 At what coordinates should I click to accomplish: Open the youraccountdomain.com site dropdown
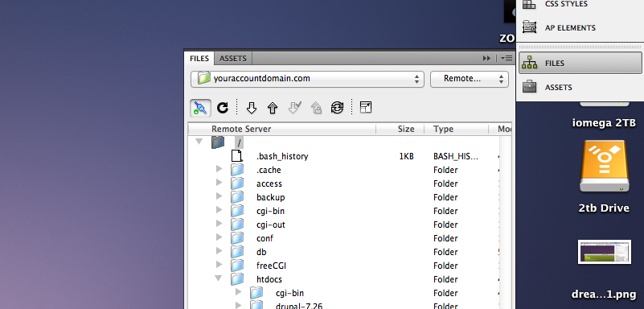[x=307, y=79]
